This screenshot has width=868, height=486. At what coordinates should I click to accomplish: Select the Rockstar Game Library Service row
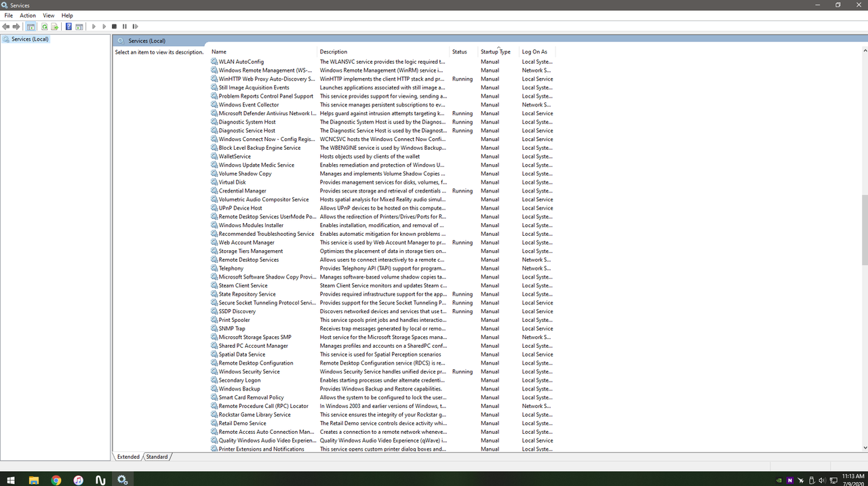coord(382,415)
